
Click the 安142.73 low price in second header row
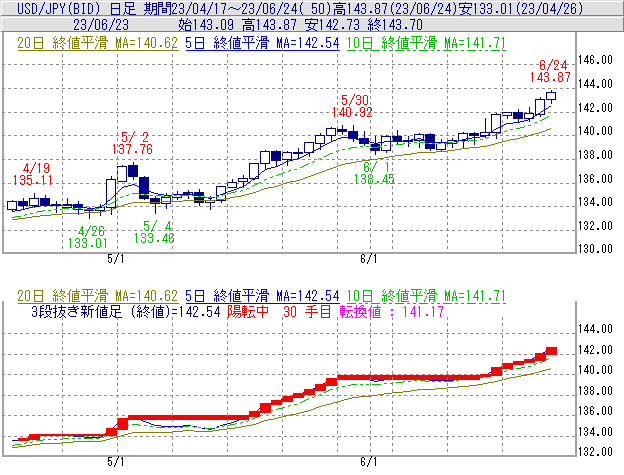332,25
